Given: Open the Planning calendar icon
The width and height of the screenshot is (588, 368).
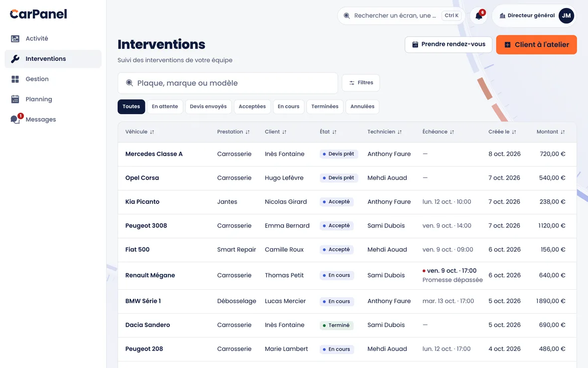Looking at the screenshot, I should (x=15, y=99).
